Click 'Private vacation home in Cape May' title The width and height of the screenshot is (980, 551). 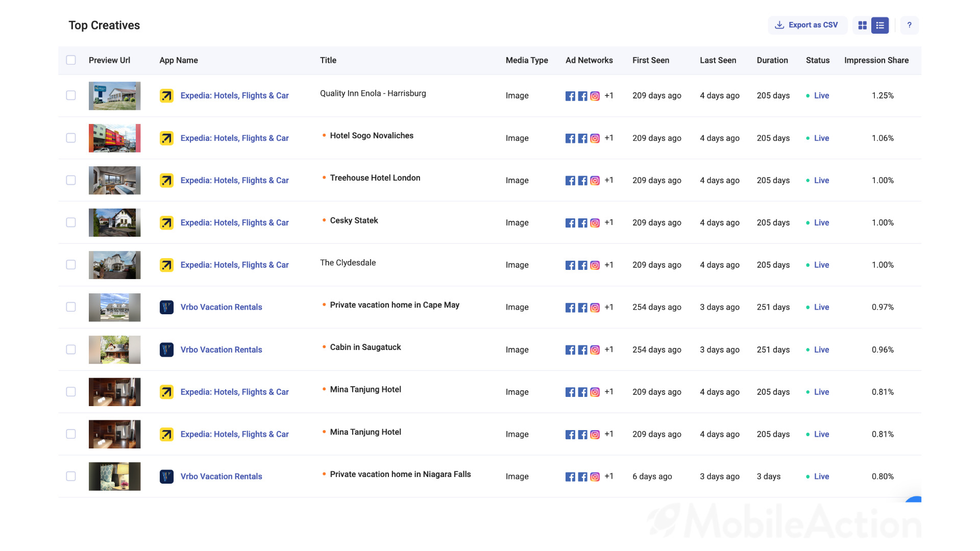point(395,305)
